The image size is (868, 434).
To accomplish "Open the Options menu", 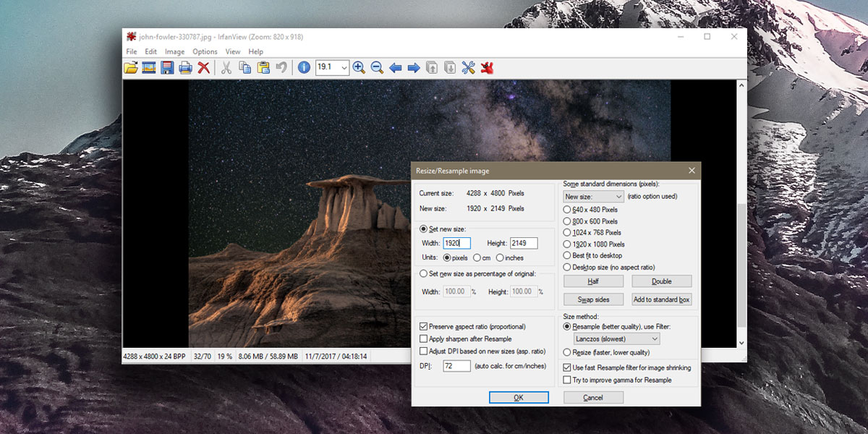I will 205,51.
